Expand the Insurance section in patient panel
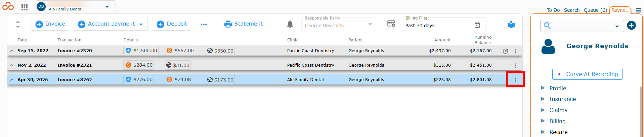The image size is (644, 137). pos(562,99)
